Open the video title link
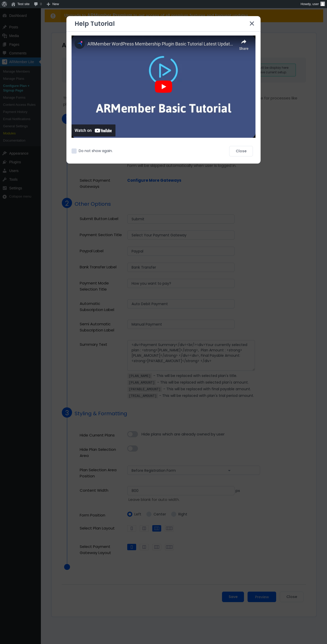Image resolution: width=327 pixels, height=644 pixels. (160, 44)
